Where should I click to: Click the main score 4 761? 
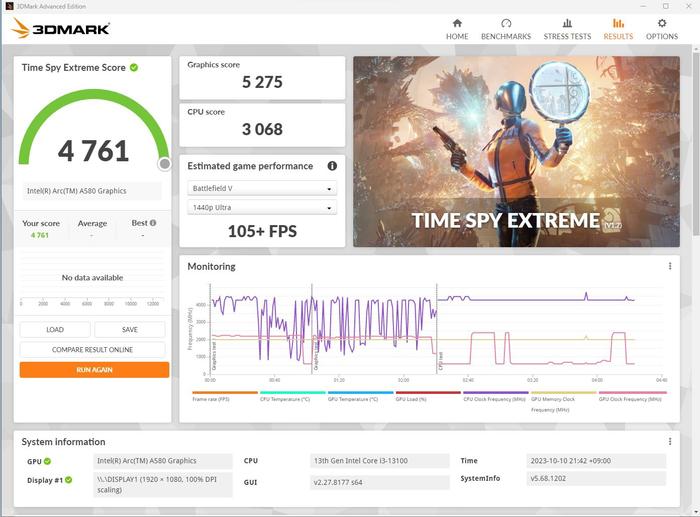coord(93,151)
